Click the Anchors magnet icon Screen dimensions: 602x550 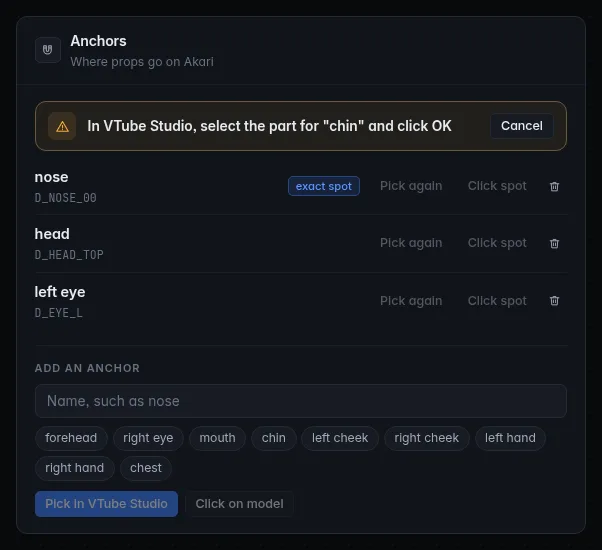coord(48,50)
